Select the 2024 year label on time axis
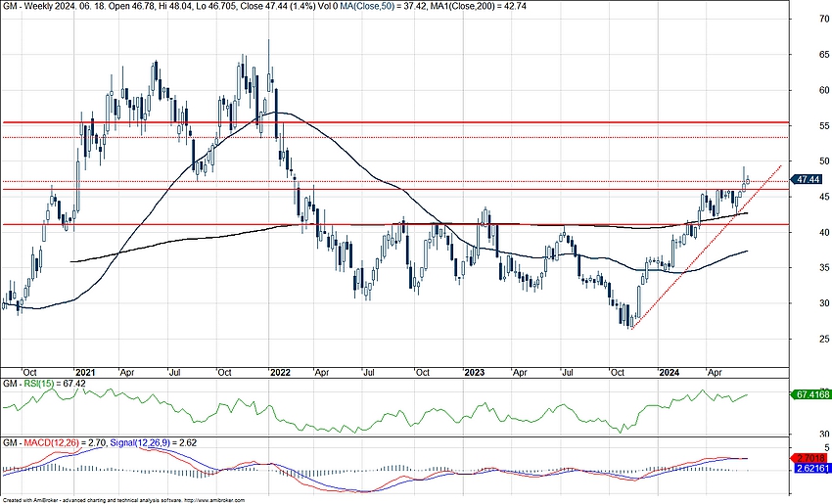This screenshot has width=832, height=504. 670,373
